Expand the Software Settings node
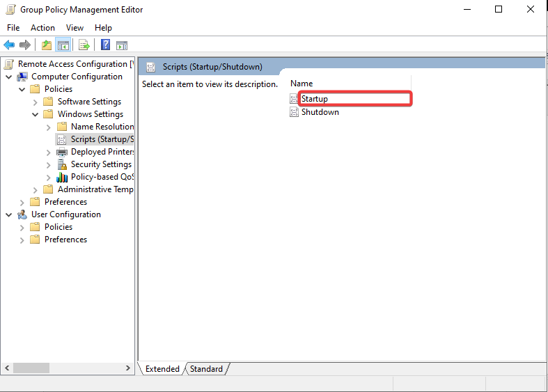The image size is (548, 392). point(36,102)
